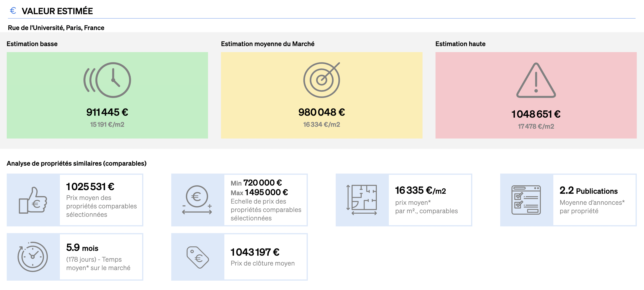Click the Echelle de prix des propriétés description
Screen dimensions: 644x290
[266, 210]
